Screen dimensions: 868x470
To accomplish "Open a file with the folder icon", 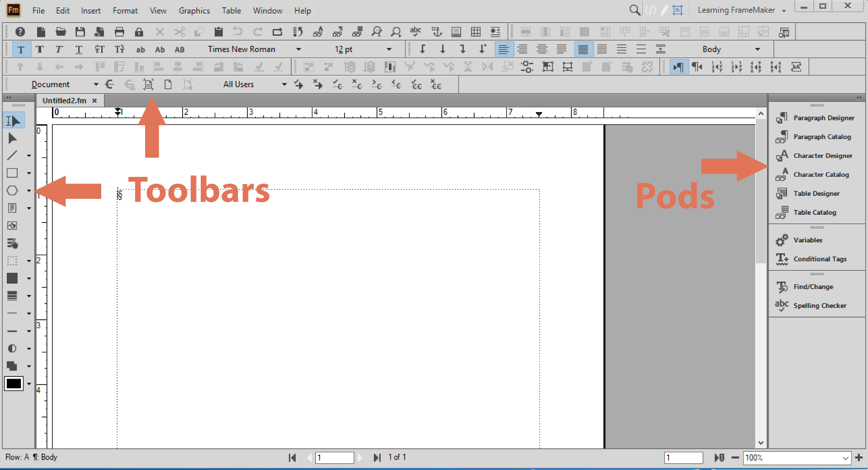I will click(x=61, y=32).
